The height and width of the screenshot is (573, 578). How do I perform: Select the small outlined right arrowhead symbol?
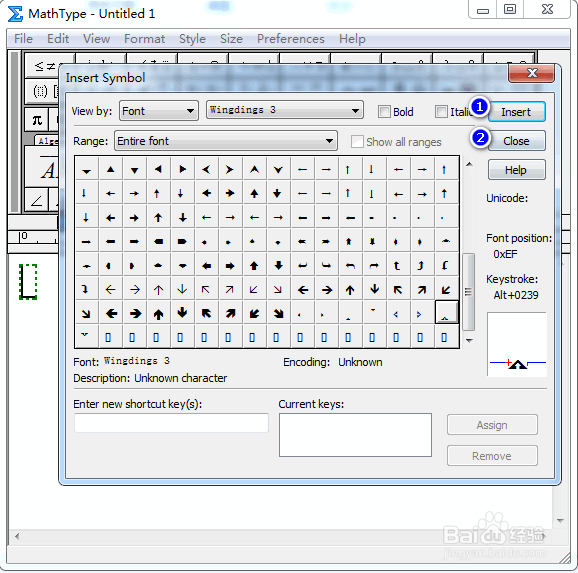pyautogui.click(x=419, y=315)
